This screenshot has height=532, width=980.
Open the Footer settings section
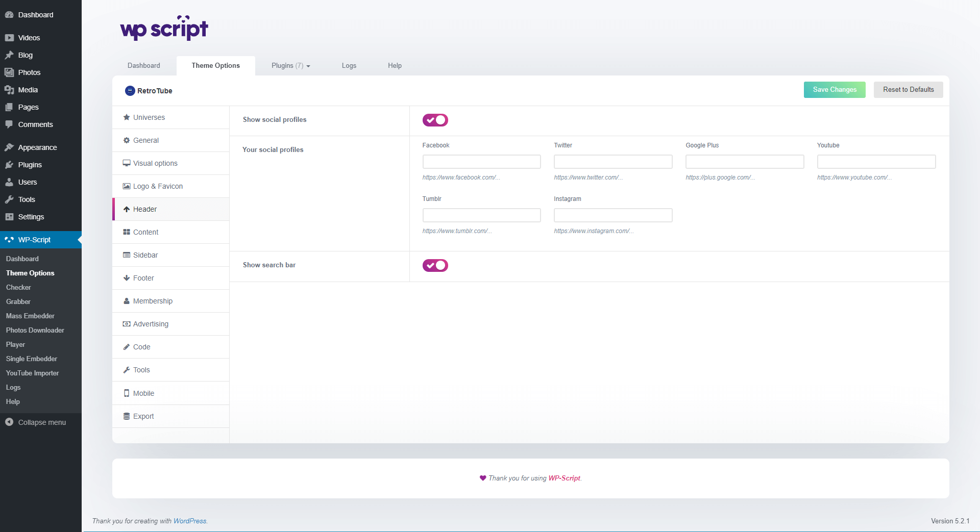pos(171,278)
